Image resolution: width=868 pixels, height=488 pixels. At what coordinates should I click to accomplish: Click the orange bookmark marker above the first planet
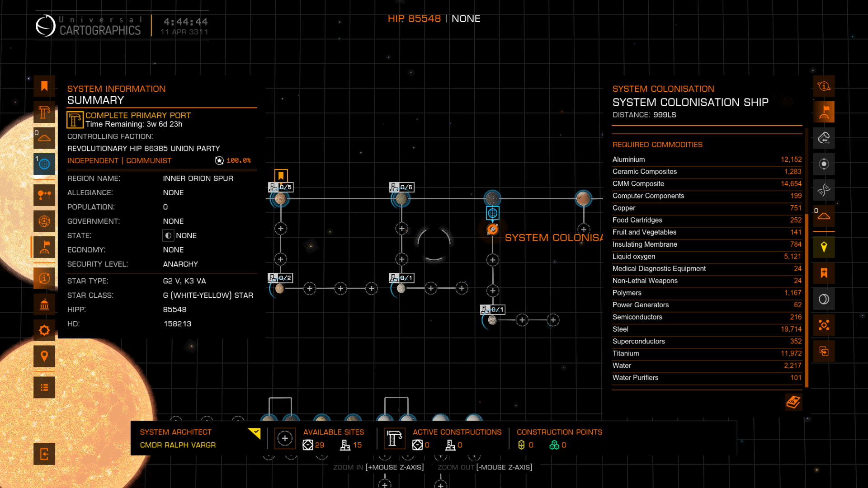pos(281,176)
